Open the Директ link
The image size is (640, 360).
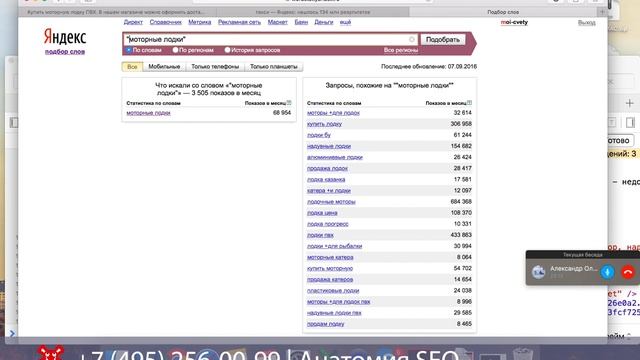(x=133, y=22)
